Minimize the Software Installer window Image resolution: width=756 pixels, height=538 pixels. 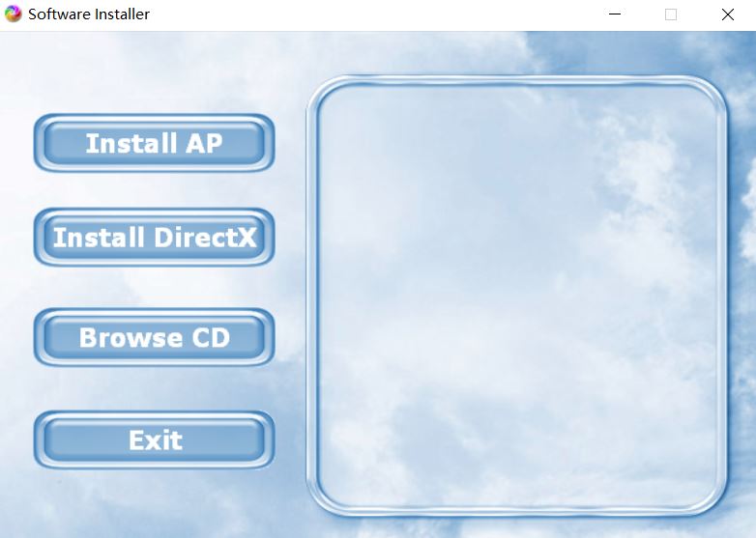[615, 14]
